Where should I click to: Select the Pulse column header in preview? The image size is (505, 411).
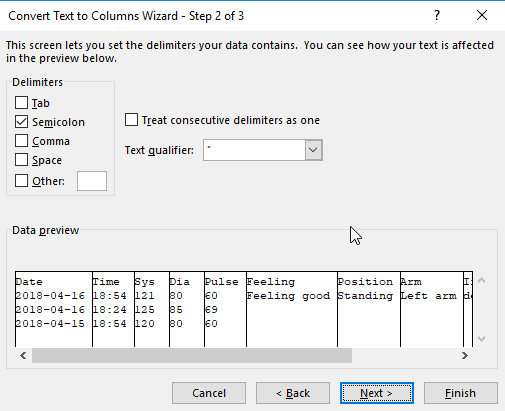222,282
